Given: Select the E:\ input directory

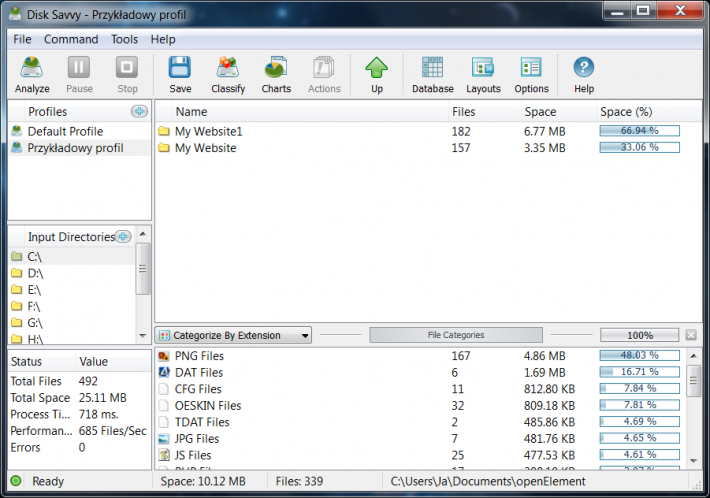Looking at the screenshot, I should tap(72, 290).
